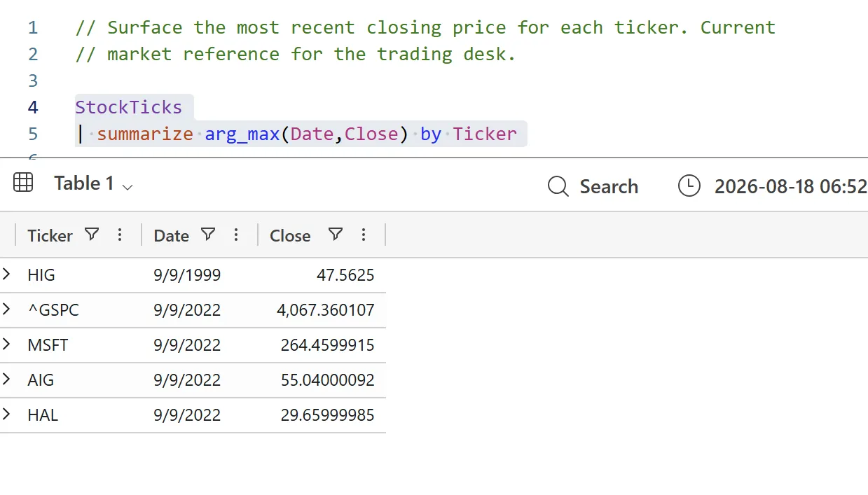
Task: Click the table grid icon beside Table 1
Action: click(x=23, y=183)
